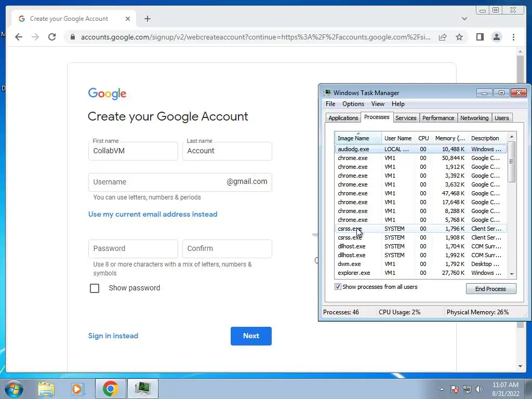Click the share page icon in address bar

[x=443, y=37]
